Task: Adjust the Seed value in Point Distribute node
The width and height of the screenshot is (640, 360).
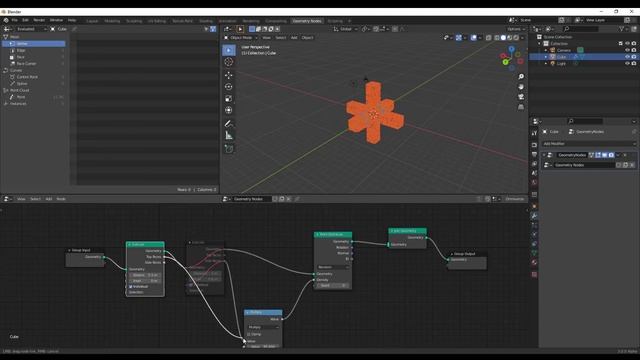Action: 333,285
